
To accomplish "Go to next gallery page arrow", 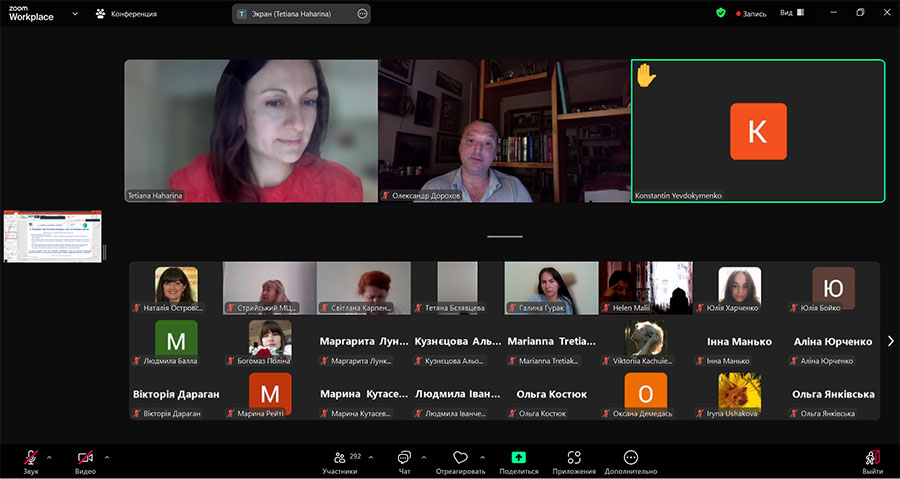I will click(x=891, y=341).
